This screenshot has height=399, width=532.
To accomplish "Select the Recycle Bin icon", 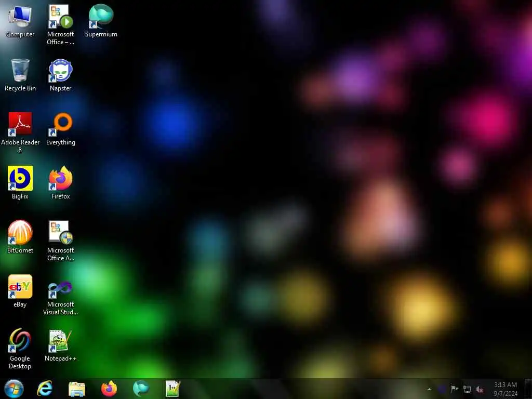I will coord(20,75).
